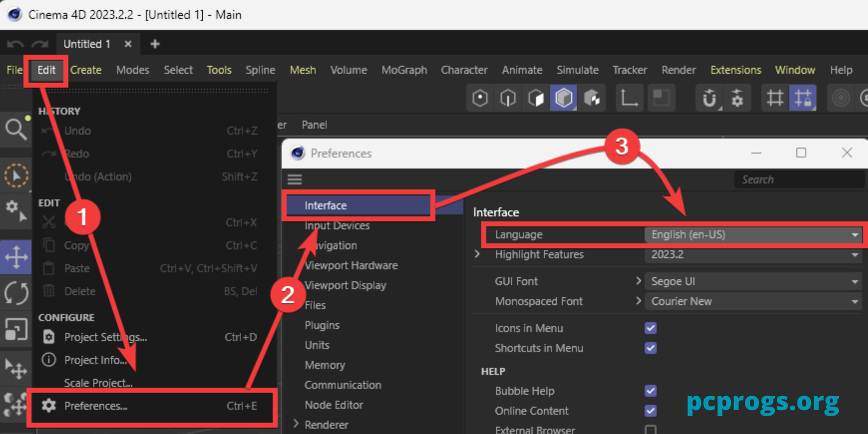Click the Preferences search field
Image resolution: width=868 pixels, height=434 pixels.
tap(799, 180)
